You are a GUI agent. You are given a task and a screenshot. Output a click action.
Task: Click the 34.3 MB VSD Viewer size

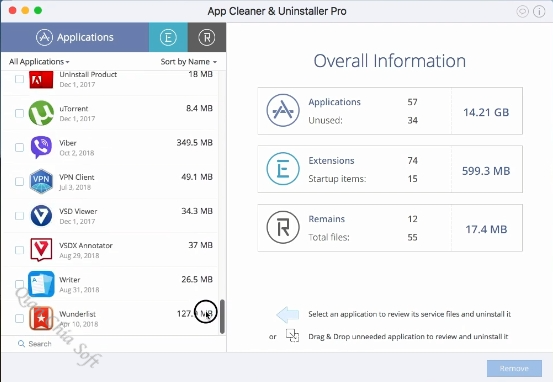click(x=197, y=211)
